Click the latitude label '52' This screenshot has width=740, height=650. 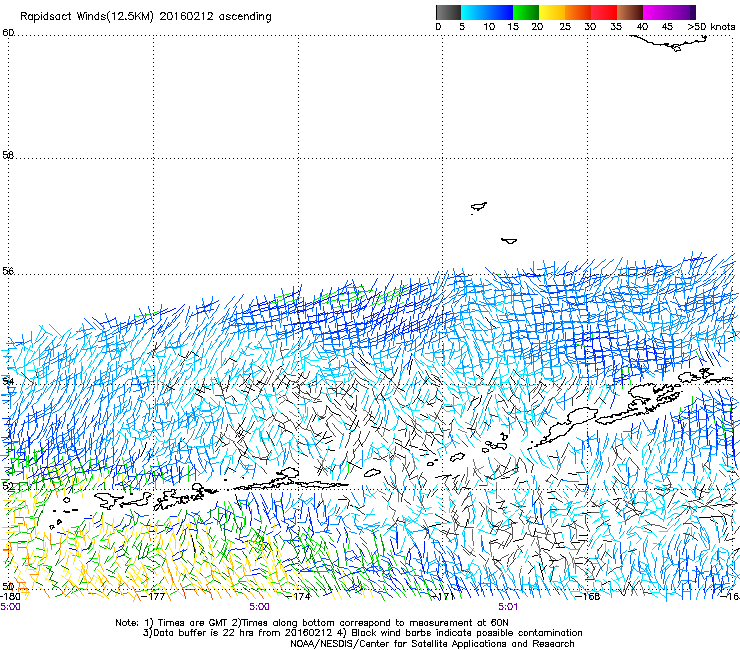(x=8, y=486)
